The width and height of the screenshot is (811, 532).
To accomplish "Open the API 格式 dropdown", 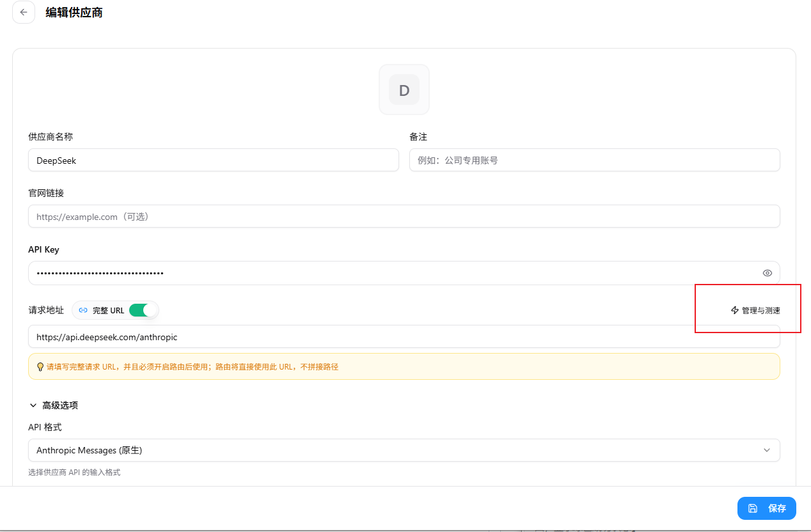I will tap(404, 450).
